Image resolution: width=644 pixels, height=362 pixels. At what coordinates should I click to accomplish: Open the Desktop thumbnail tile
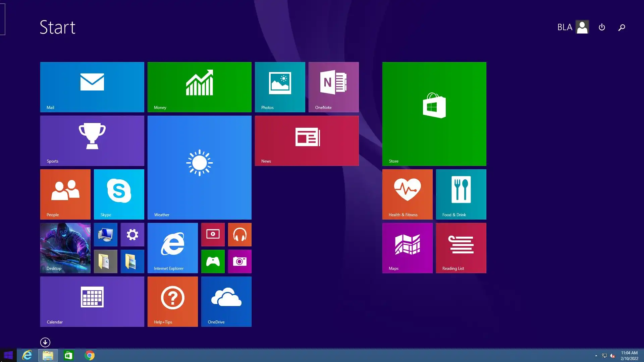65,248
